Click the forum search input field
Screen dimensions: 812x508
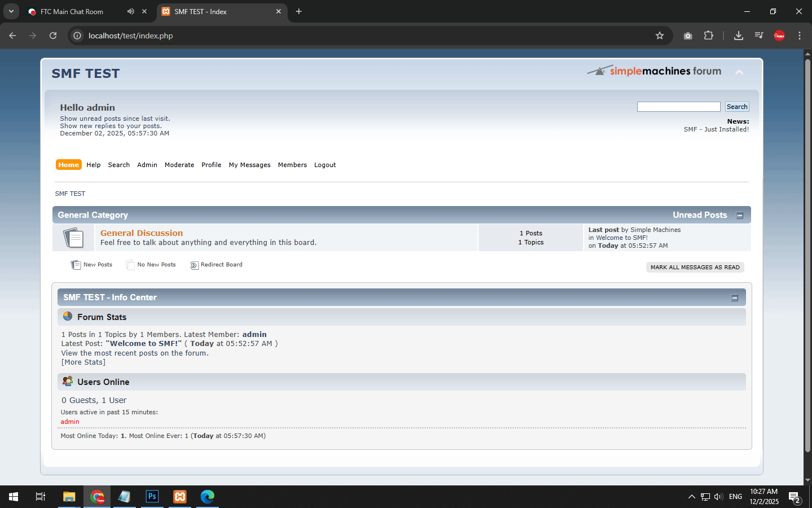coord(678,107)
